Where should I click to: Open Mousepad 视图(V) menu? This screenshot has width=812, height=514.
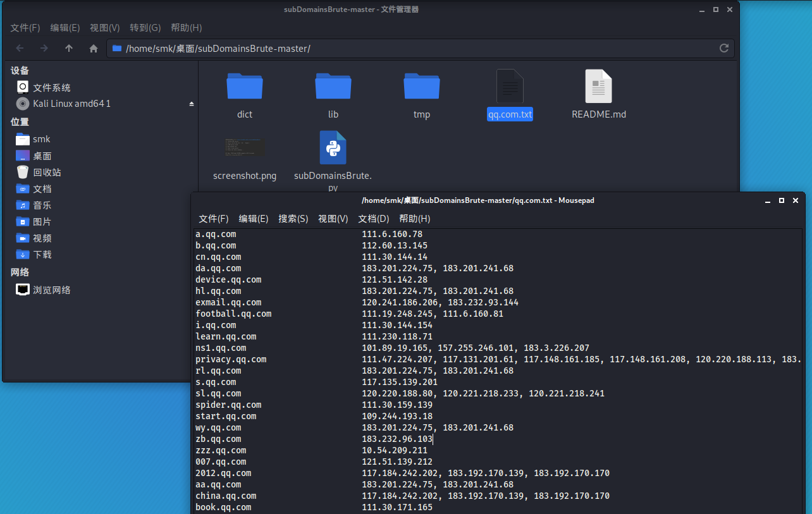[333, 219]
